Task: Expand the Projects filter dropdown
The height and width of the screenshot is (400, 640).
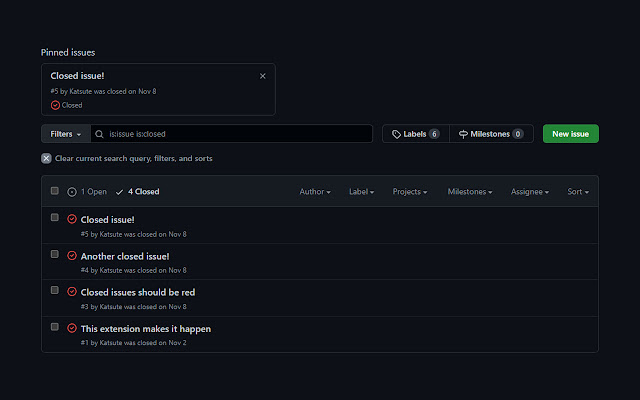Action: [410, 192]
